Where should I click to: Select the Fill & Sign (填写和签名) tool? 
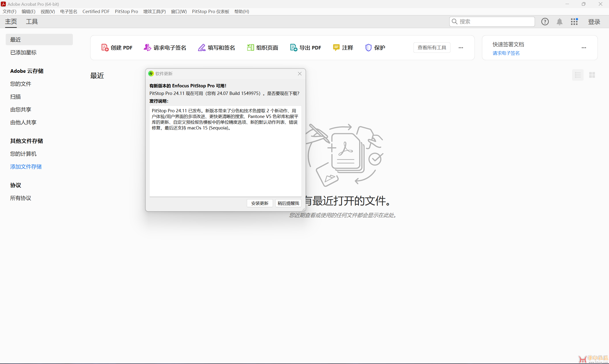[216, 47]
